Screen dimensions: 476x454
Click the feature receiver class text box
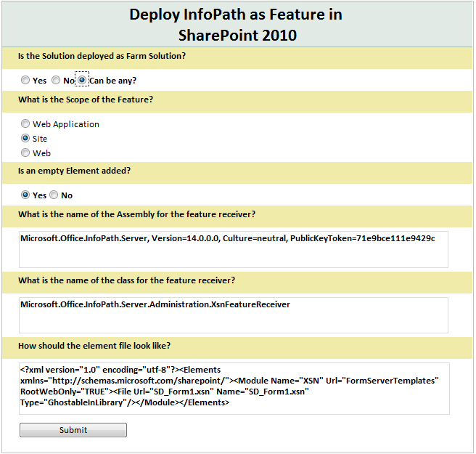(234, 315)
